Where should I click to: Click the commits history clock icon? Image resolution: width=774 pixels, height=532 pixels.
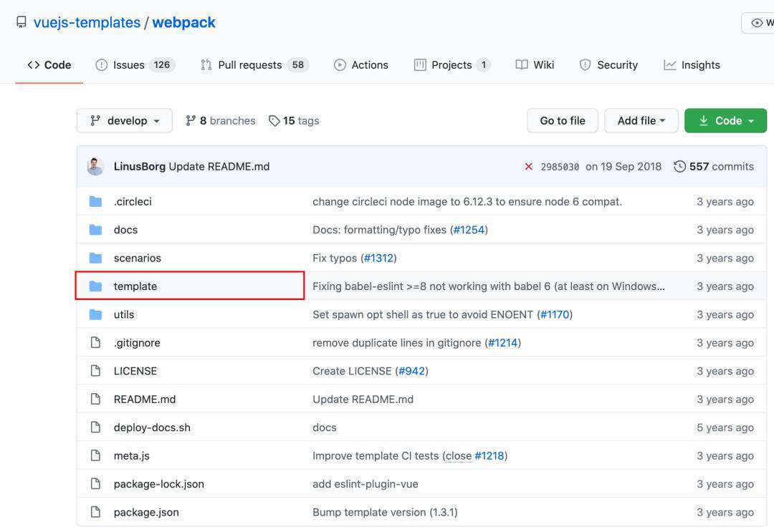point(679,167)
